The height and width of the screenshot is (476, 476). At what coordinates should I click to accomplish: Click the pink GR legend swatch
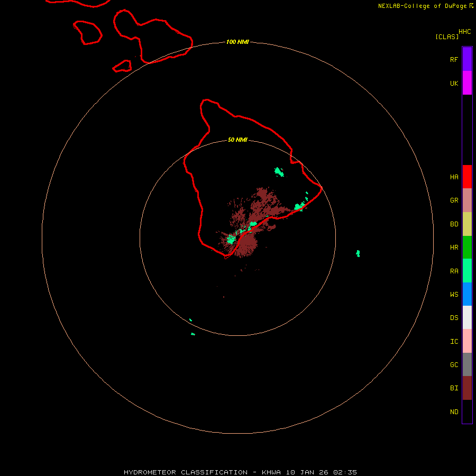467,200
